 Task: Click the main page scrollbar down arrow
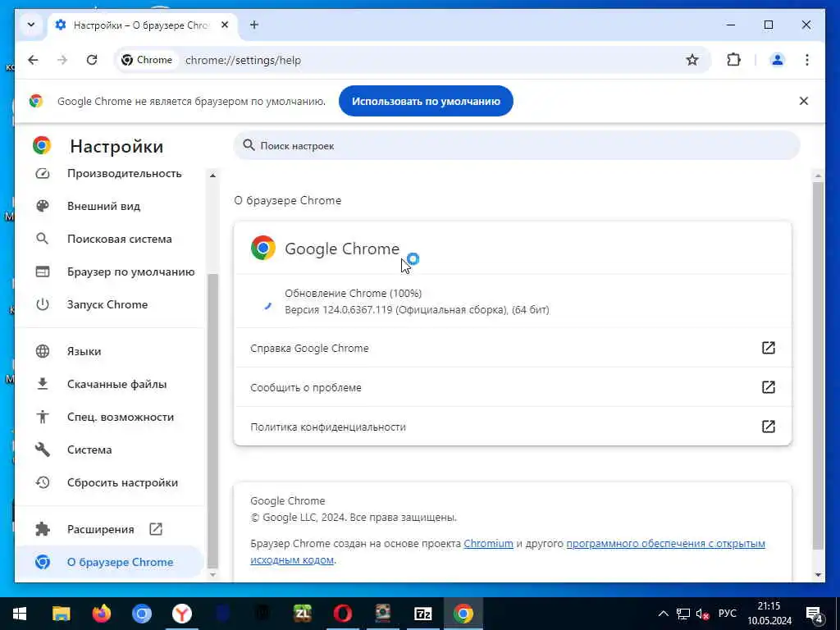tap(818, 575)
